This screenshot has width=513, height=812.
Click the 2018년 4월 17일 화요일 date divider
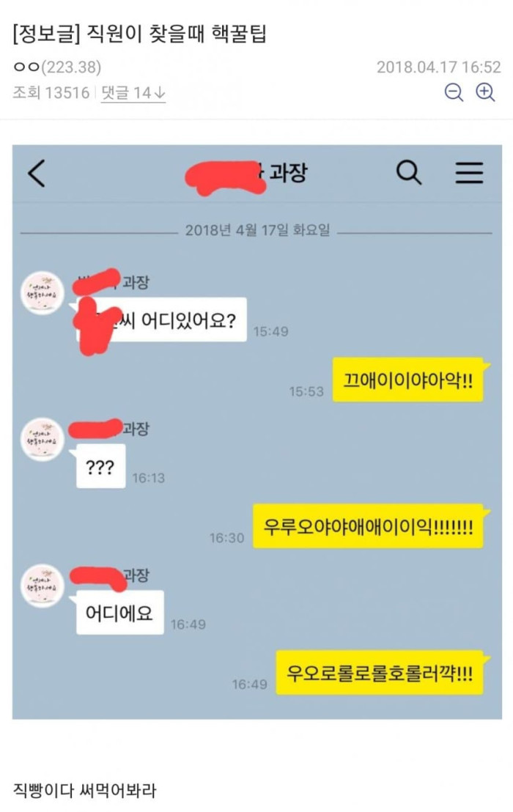[257, 230]
